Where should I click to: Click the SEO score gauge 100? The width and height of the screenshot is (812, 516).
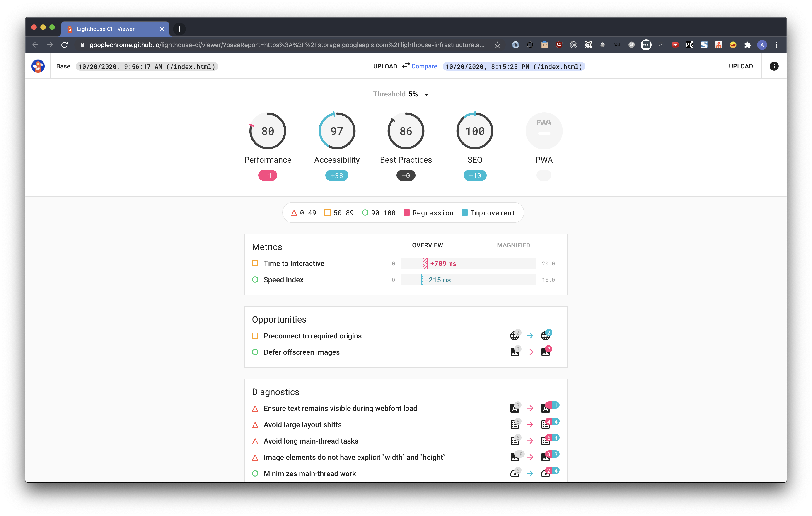click(475, 131)
